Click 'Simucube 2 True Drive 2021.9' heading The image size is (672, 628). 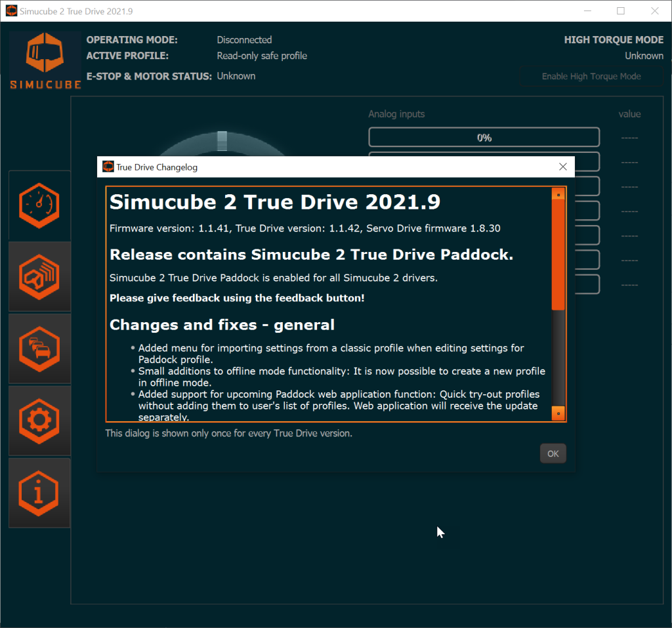(275, 202)
